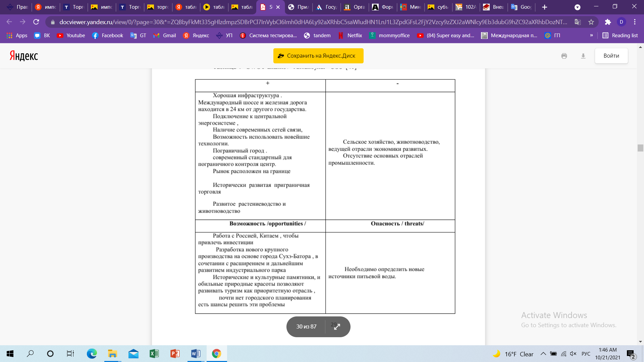Screen dimensions: 644x362
Task: Close the active docviewer tab
Action: click(x=278, y=7)
